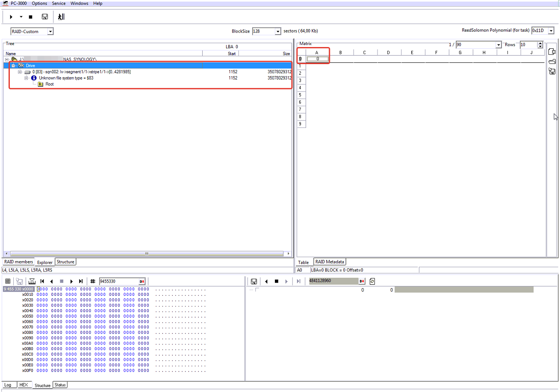The width and height of the screenshot is (560, 392).
Task: Collapse the sqn002 partition node
Action: coord(20,72)
